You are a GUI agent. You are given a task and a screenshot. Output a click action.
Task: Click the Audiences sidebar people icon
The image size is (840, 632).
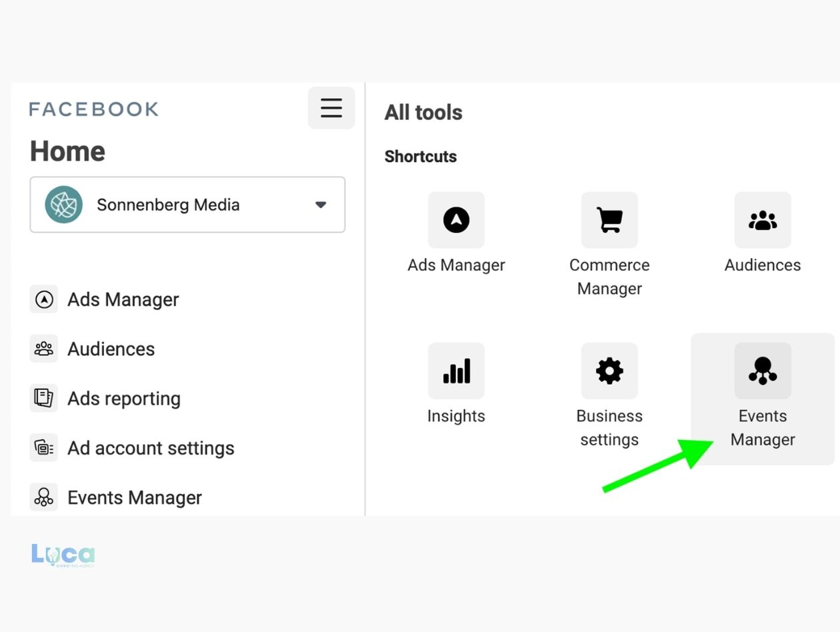(x=44, y=349)
